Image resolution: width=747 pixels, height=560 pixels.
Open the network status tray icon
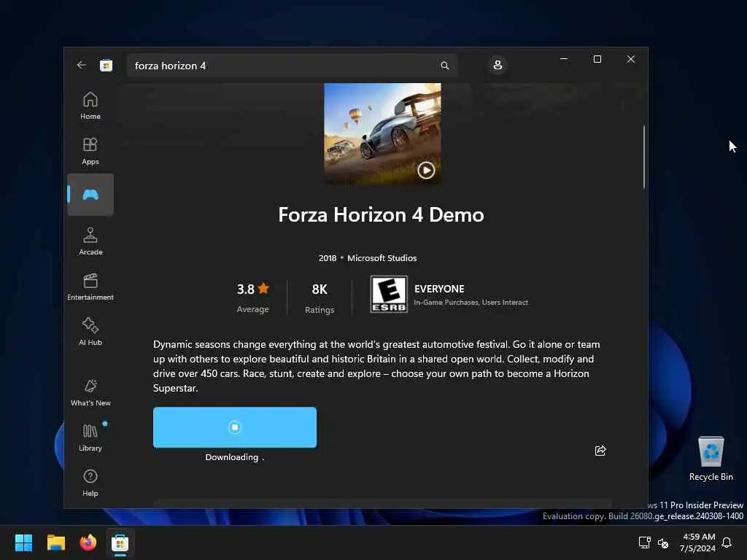[644, 542]
